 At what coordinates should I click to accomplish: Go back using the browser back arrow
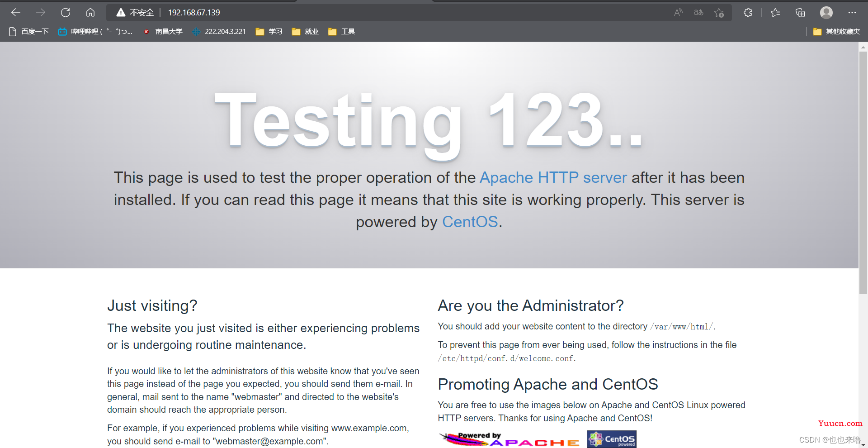pos(16,13)
